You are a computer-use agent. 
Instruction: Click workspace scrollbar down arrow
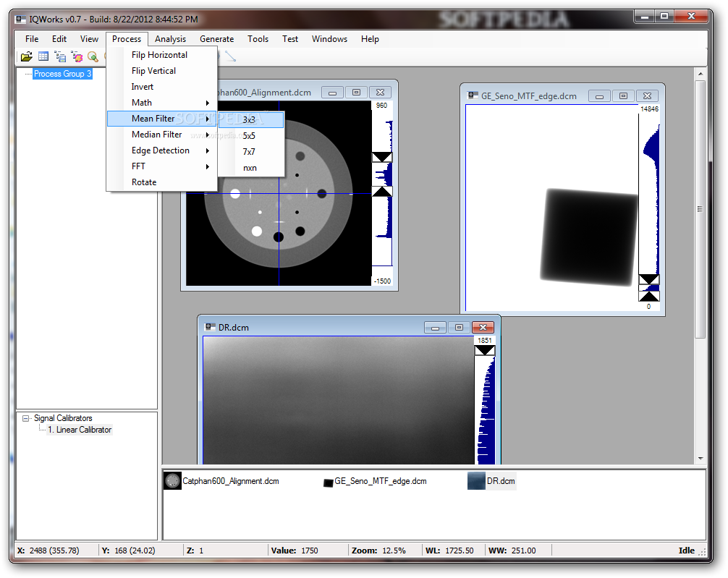tap(701, 459)
